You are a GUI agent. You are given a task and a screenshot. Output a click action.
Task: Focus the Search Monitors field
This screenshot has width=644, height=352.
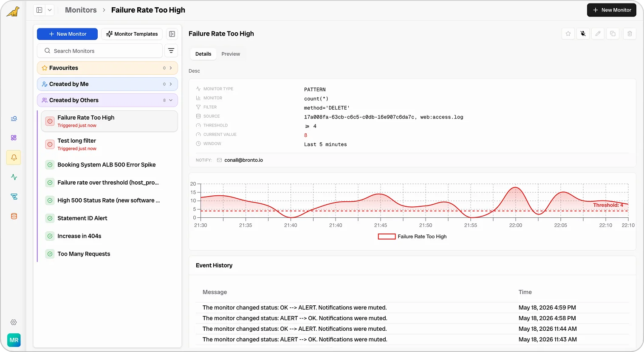click(100, 51)
